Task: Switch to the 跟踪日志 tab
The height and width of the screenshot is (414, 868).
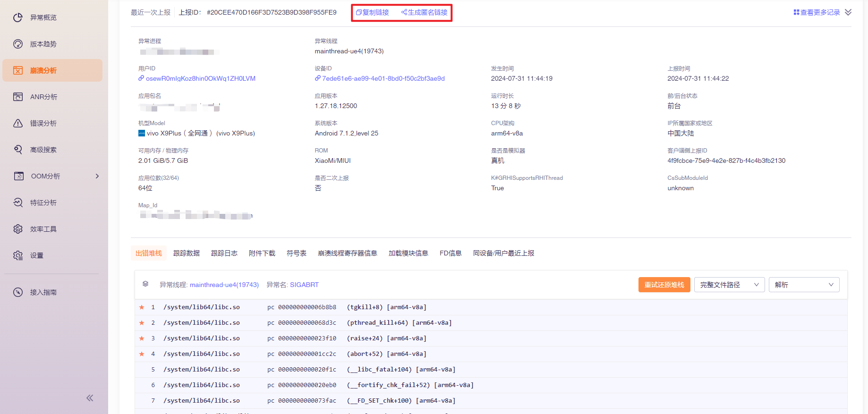Action: (224, 253)
